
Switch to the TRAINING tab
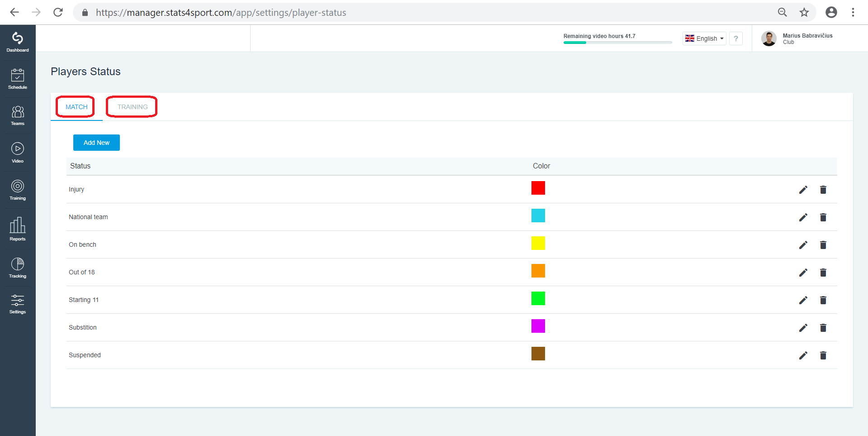pyautogui.click(x=133, y=107)
